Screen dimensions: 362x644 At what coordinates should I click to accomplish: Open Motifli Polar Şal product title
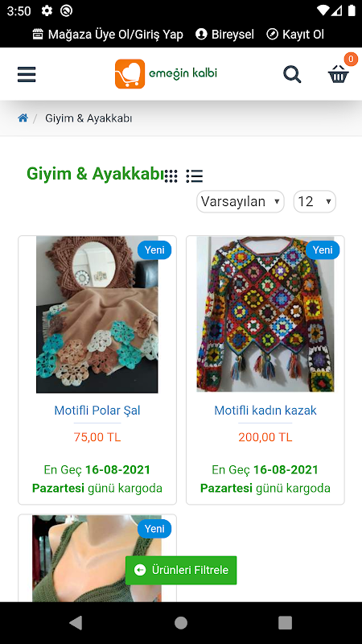pyautogui.click(x=97, y=411)
